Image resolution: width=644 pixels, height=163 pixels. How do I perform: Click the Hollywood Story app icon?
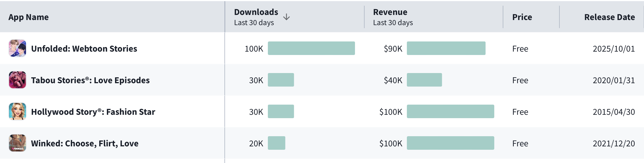tap(17, 112)
